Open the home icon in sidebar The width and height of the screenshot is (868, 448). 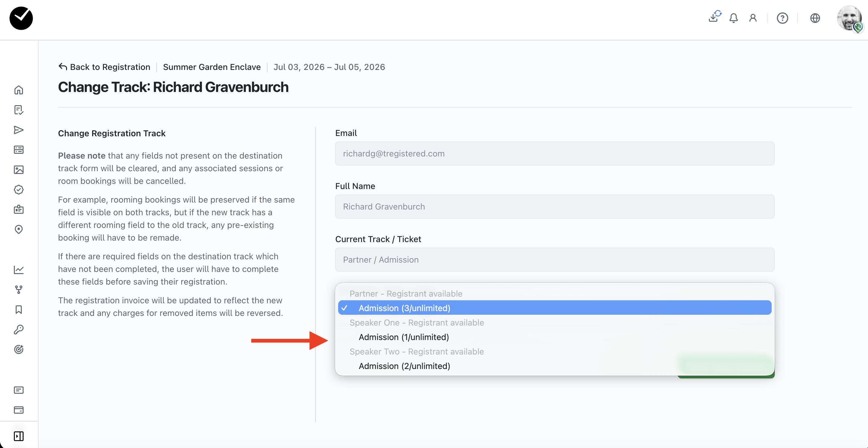(18, 90)
